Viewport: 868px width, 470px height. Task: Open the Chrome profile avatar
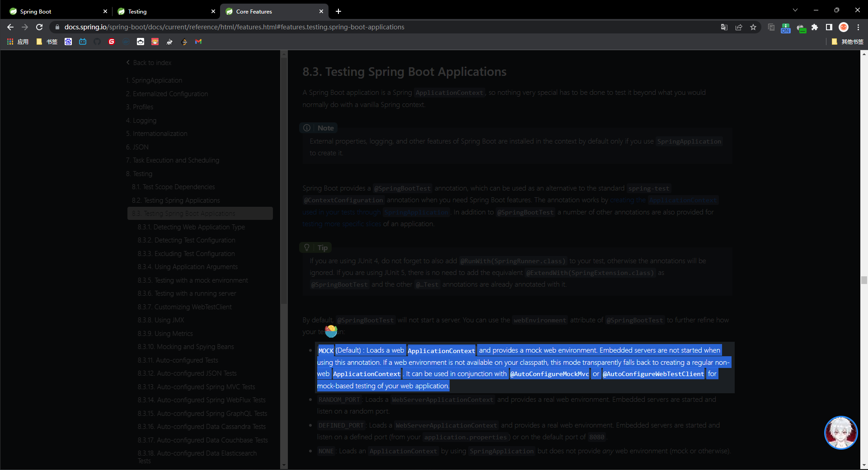point(844,27)
